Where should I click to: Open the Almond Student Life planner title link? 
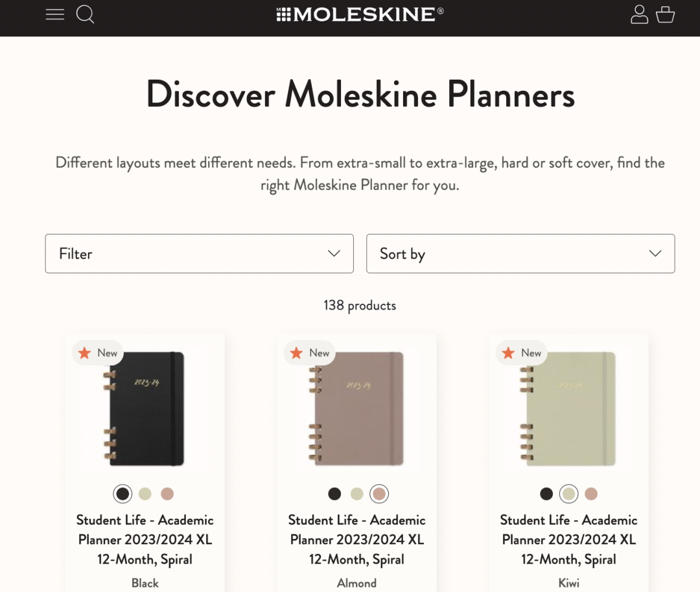(357, 540)
